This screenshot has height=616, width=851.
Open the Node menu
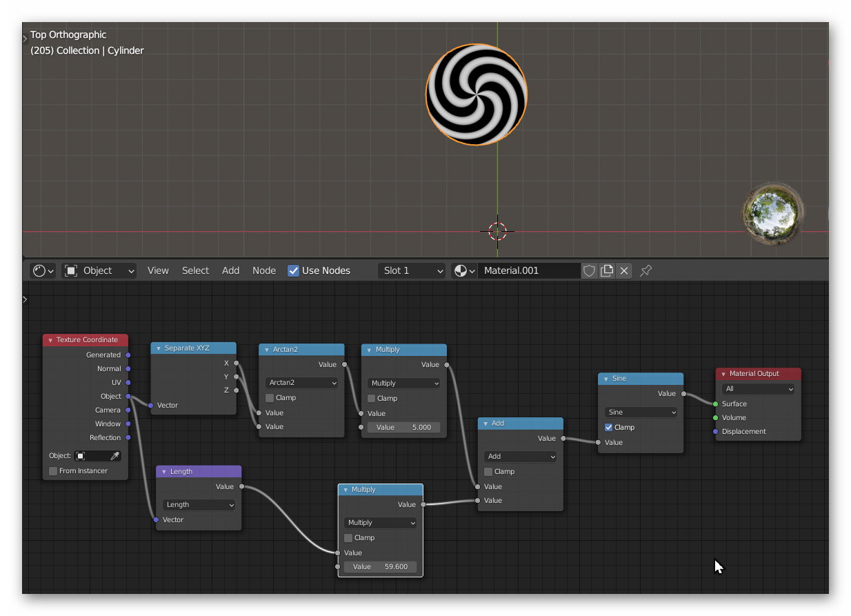pyautogui.click(x=264, y=270)
